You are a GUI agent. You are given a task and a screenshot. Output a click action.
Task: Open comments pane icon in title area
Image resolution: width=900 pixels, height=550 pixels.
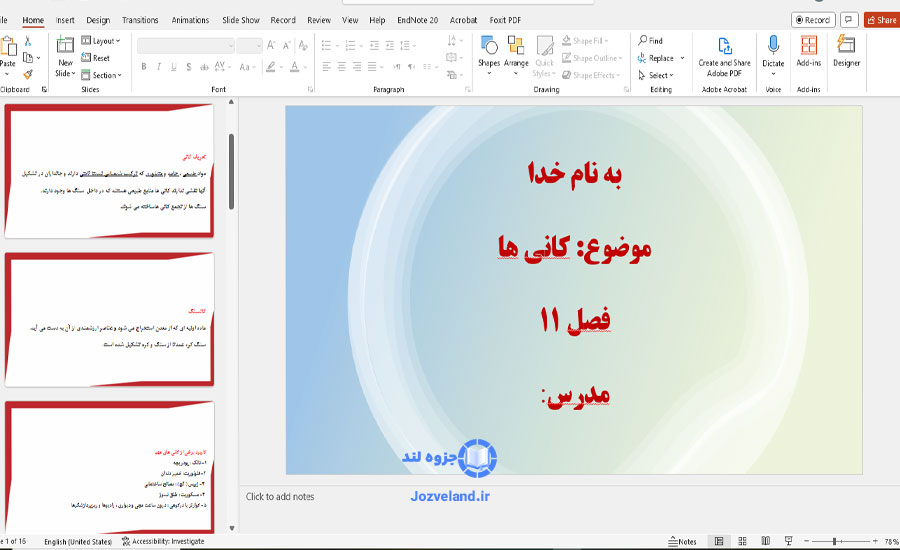(848, 20)
